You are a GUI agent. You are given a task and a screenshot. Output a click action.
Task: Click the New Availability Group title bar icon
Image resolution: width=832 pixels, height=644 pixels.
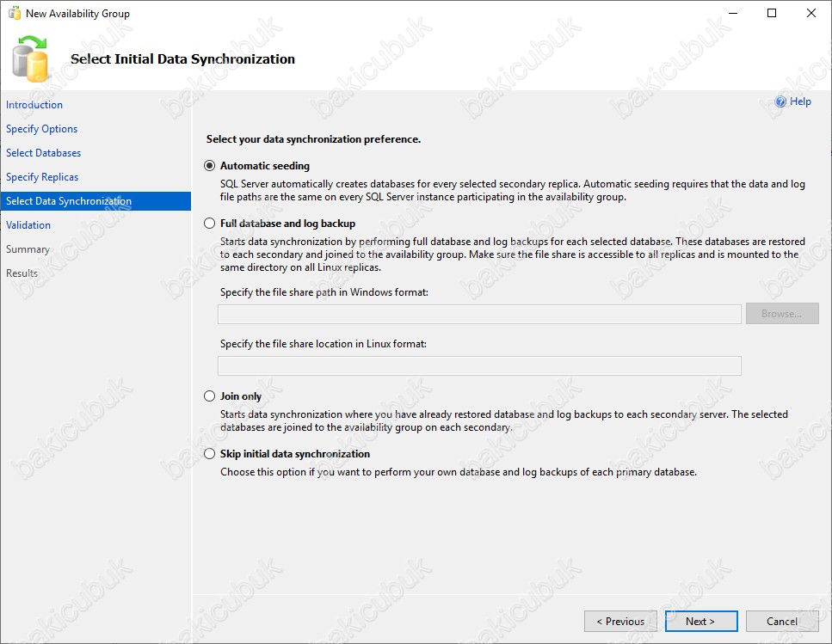[x=15, y=13]
